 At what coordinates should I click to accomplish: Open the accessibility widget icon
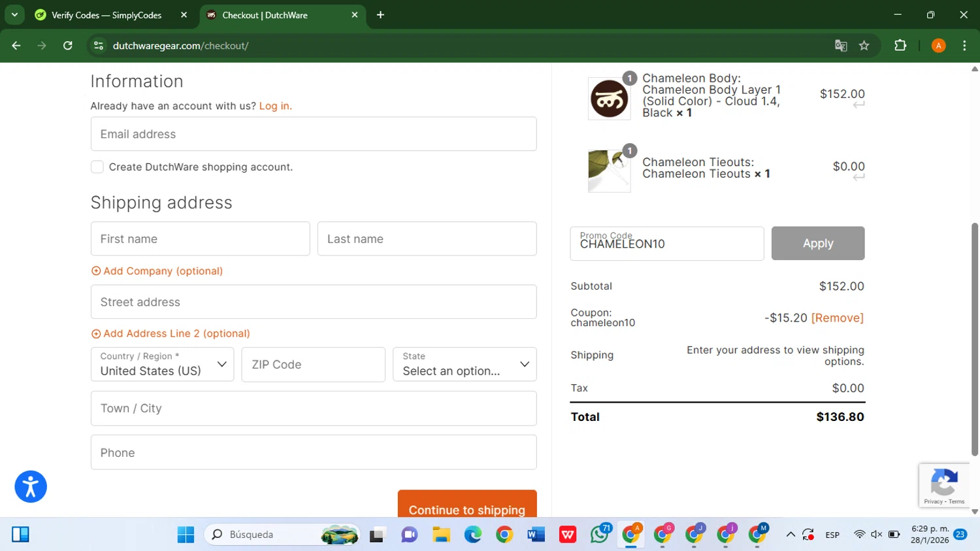pos(31,487)
